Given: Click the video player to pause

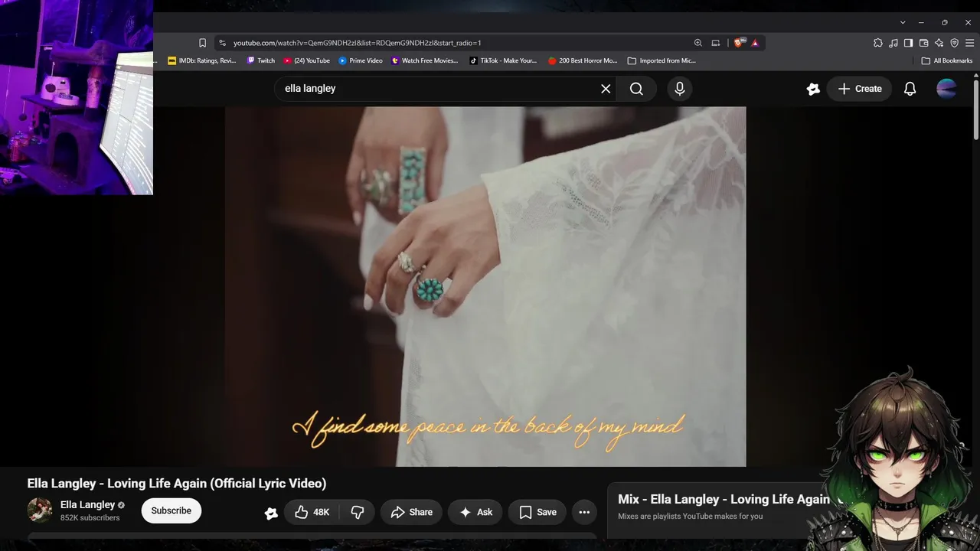Looking at the screenshot, I should [x=485, y=286].
